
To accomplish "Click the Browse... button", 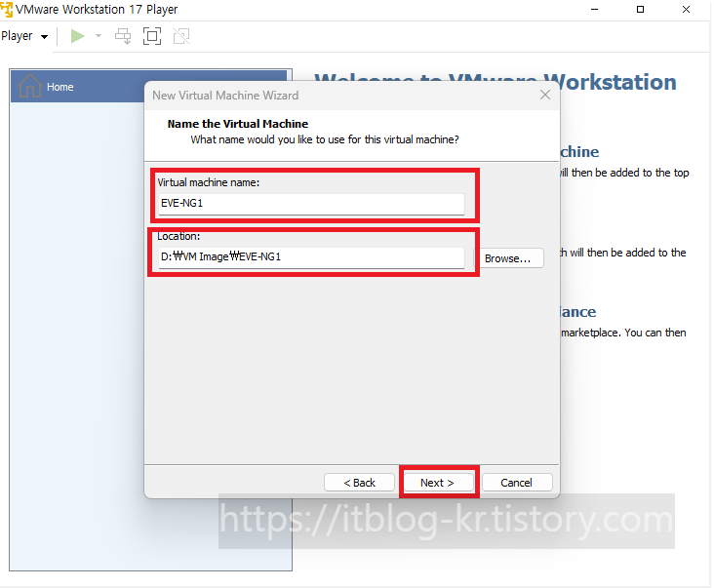I will tap(508, 258).
